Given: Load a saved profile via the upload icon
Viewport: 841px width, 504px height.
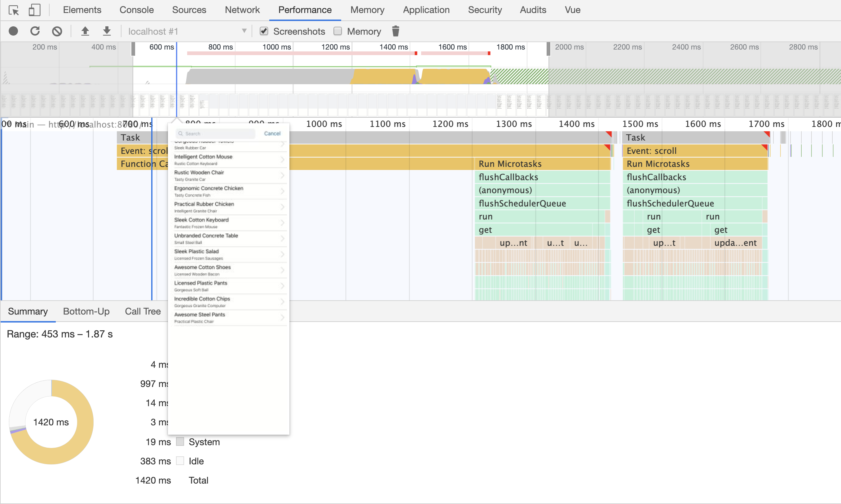Looking at the screenshot, I should [x=85, y=31].
